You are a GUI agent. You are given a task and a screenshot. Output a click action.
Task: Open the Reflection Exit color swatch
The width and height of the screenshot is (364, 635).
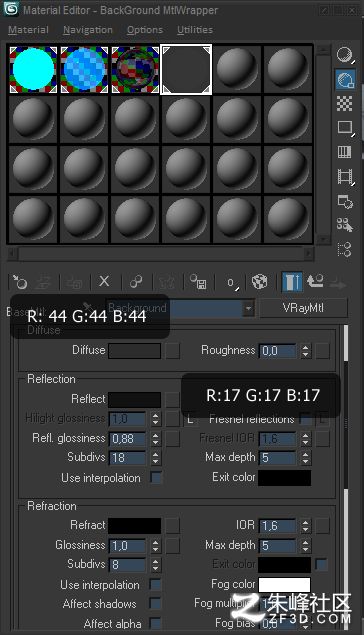tap(284, 477)
